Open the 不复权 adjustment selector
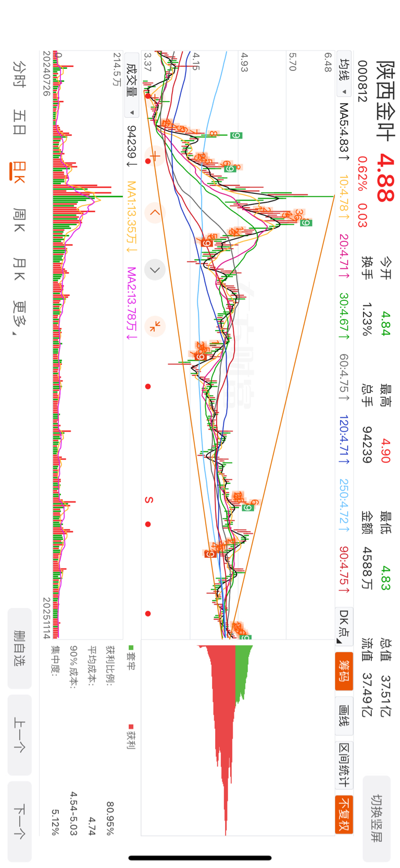Screen dimensions: 400x868 point(344,814)
